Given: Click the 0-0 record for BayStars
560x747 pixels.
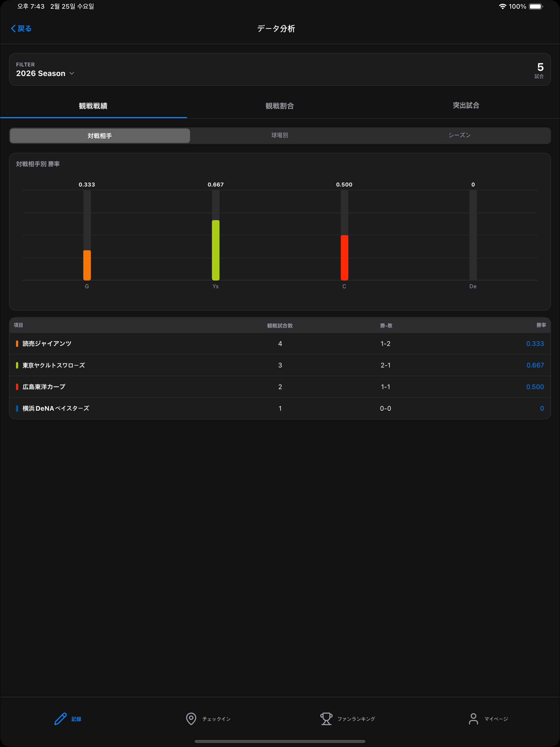Looking at the screenshot, I should pyautogui.click(x=386, y=408).
